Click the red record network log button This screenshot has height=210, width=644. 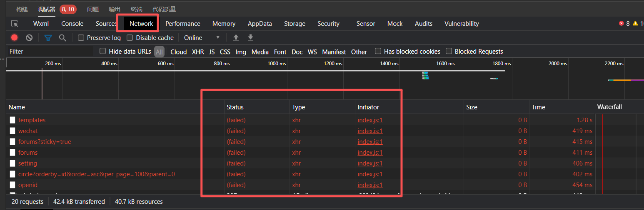coord(15,38)
